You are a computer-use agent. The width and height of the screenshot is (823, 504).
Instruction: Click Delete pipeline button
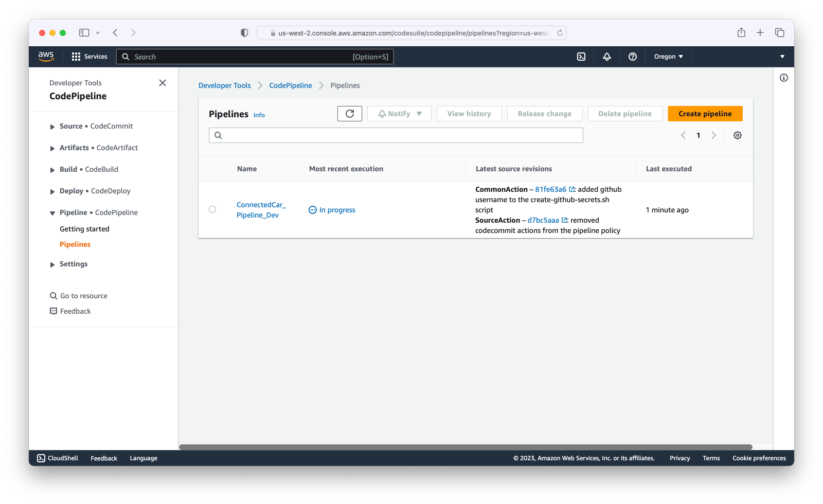[x=625, y=114]
